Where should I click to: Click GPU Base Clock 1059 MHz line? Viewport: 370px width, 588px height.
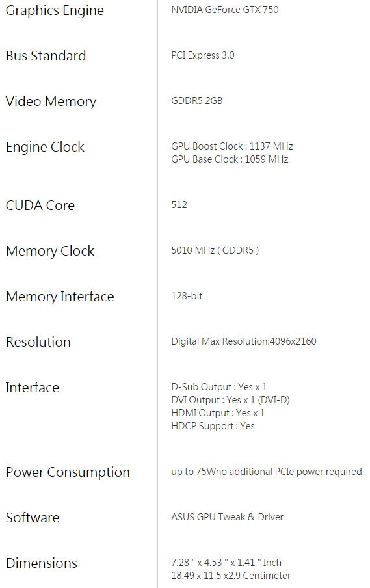click(230, 159)
